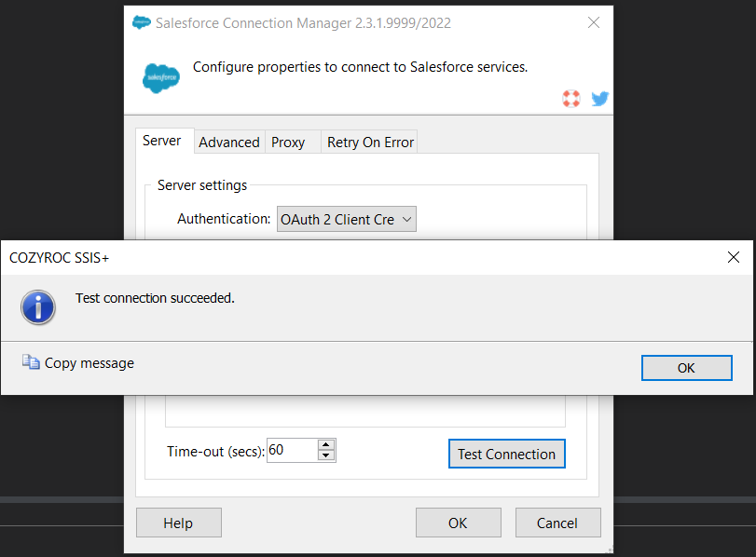Click the Test Connection button
The image size is (756, 557).
click(x=506, y=454)
